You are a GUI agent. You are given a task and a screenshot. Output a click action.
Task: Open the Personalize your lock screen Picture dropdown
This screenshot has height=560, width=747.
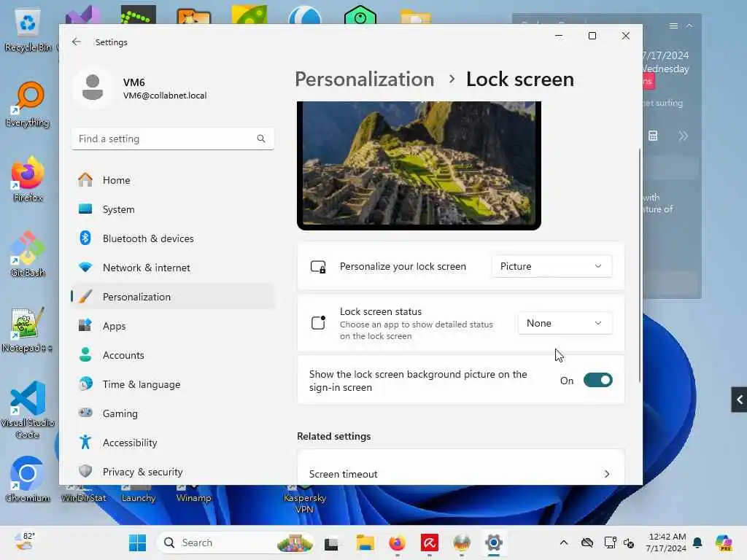coord(551,266)
